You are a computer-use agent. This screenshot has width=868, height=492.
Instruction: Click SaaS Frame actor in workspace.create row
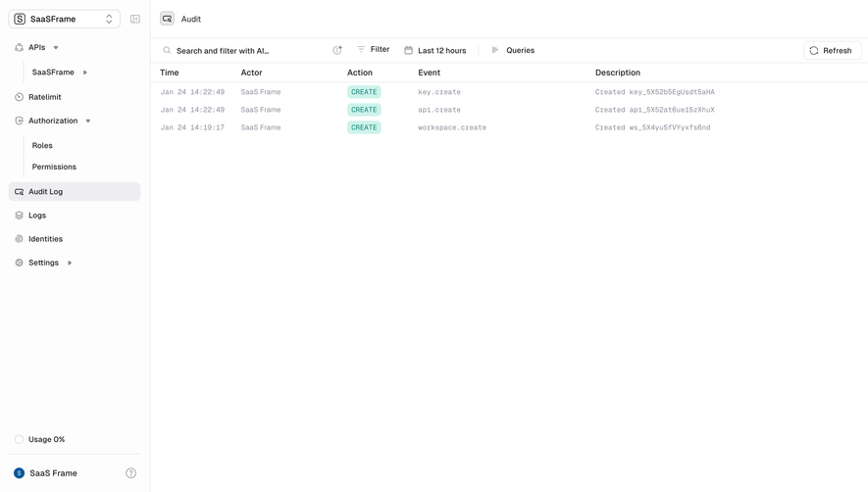[x=261, y=127]
